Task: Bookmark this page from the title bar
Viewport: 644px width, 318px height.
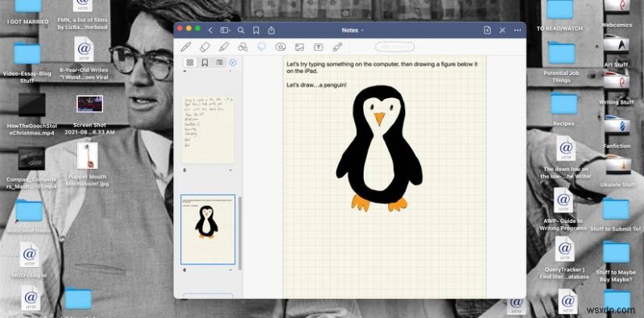Action: [256, 31]
